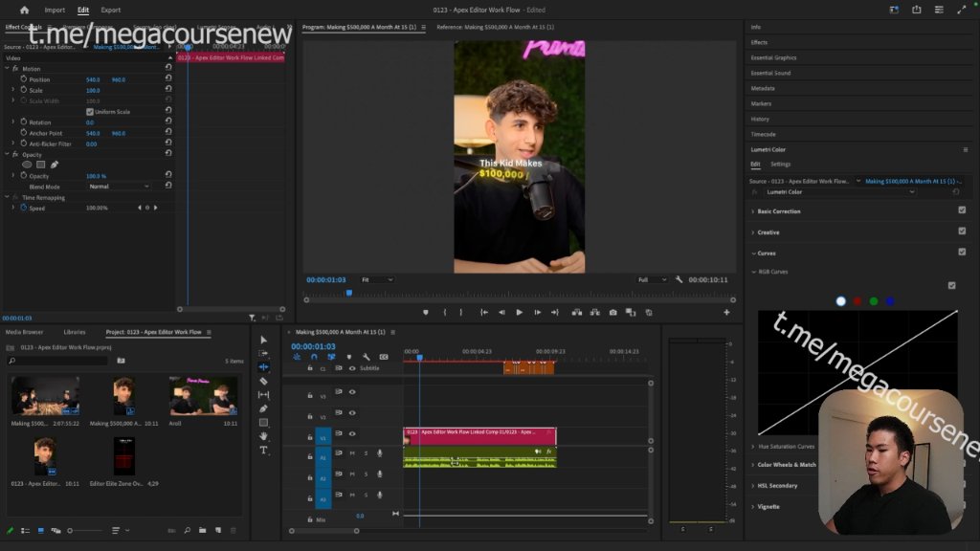980x551 pixels.
Task: Go to Out point in Program monitor
Action: pos(555,313)
